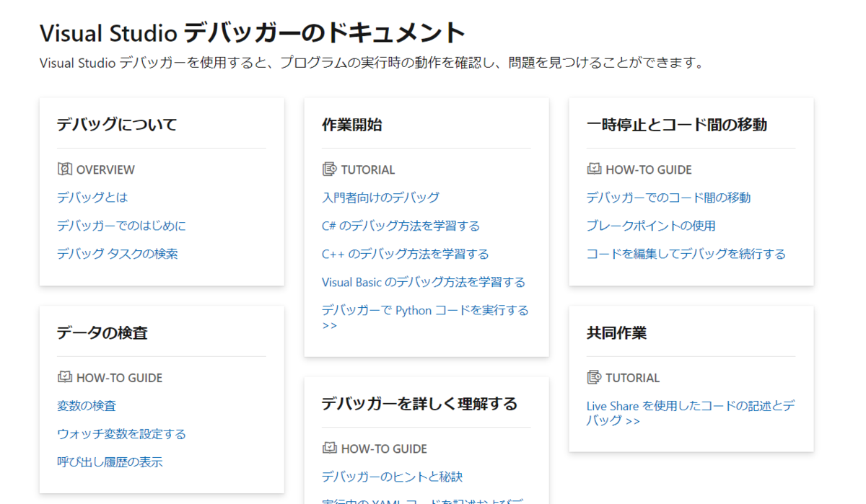Open 呼び出し履歴の表示 link

point(110,462)
